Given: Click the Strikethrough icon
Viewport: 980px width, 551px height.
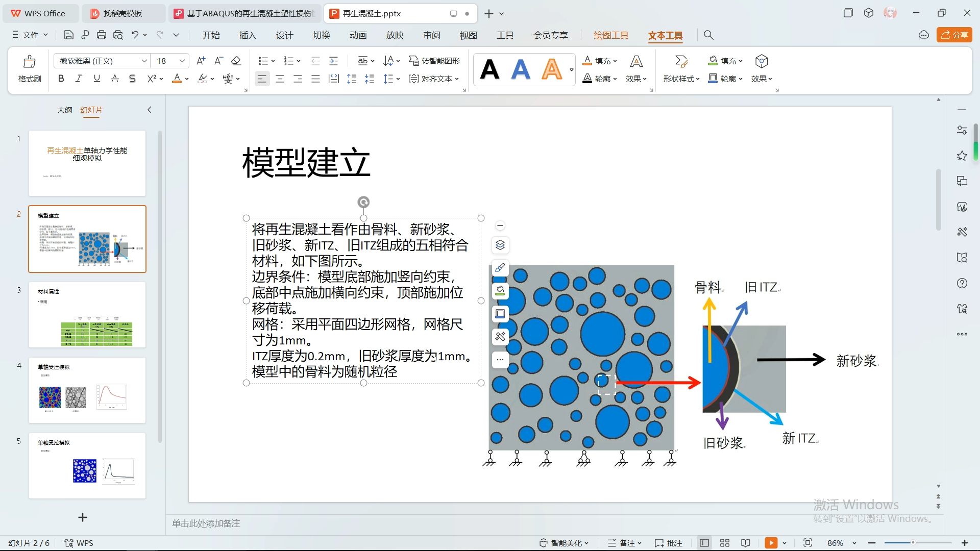Looking at the screenshot, I should tap(115, 79).
